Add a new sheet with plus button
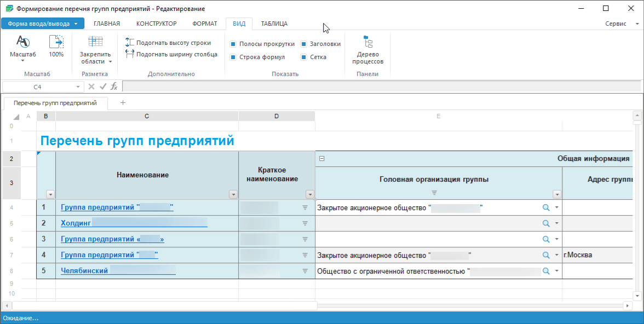 pos(123,103)
